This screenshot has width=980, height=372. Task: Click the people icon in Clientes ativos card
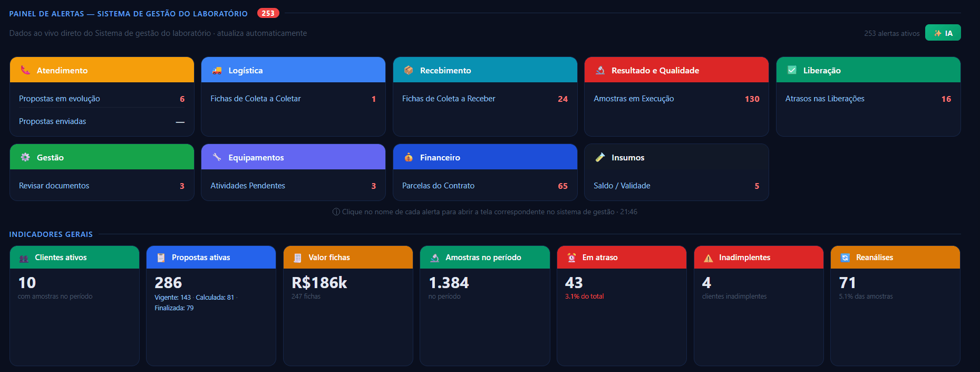coord(24,258)
